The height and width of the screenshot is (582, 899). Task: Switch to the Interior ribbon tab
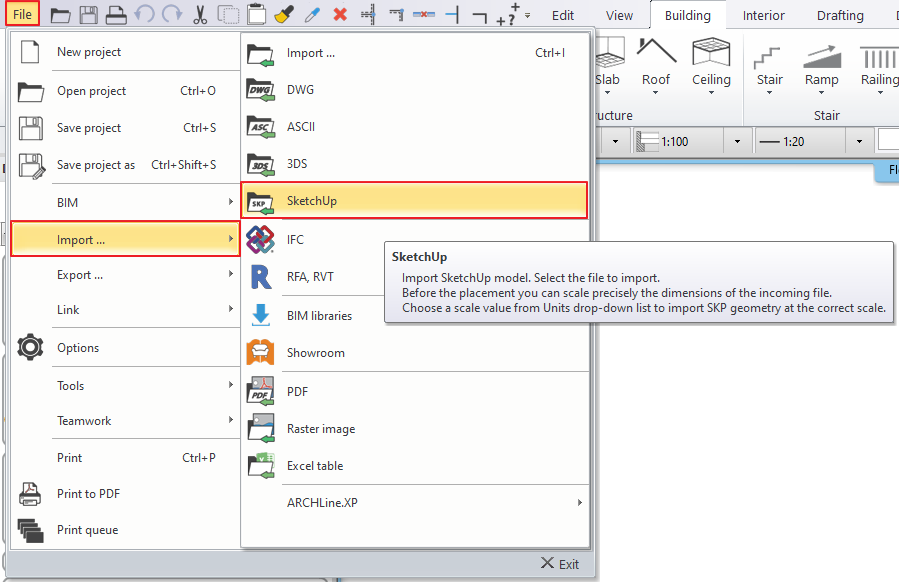pyautogui.click(x=763, y=15)
